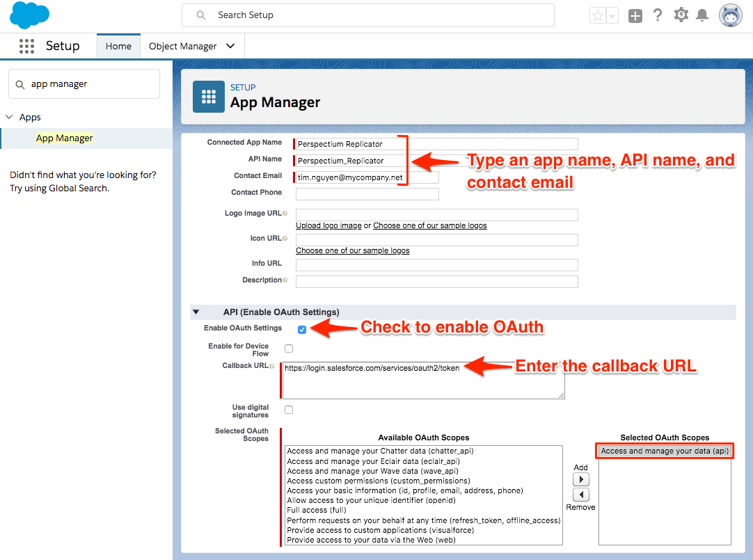This screenshot has height=560, width=753.
Task: Select Access and manage your data (api) selected scope
Action: [x=665, y=451]
